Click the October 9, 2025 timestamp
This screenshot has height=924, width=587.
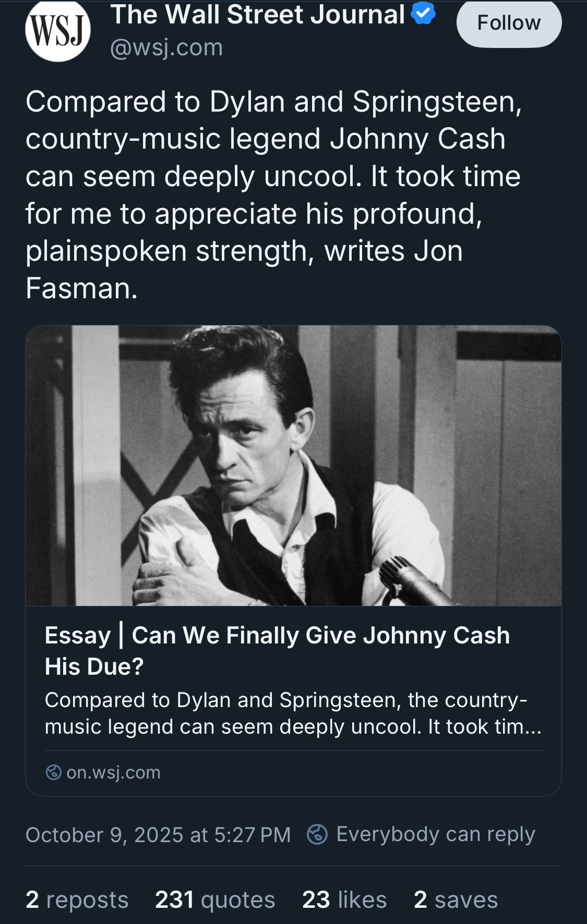(158, 835)
